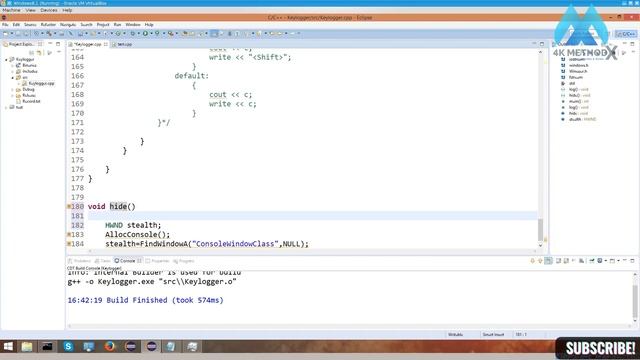
Task: Select stealth : HWND in Outline
Action: tap(582, 119)
